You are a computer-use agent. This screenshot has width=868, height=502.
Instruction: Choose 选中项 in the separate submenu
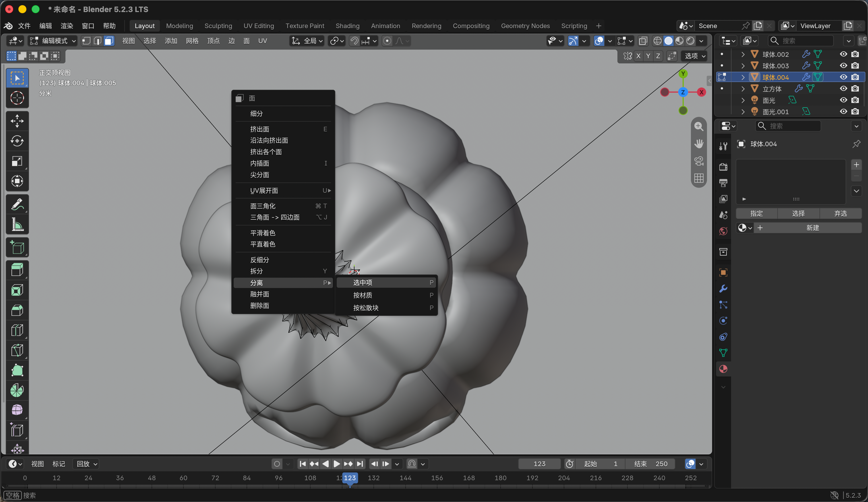(x=386, y=283)
